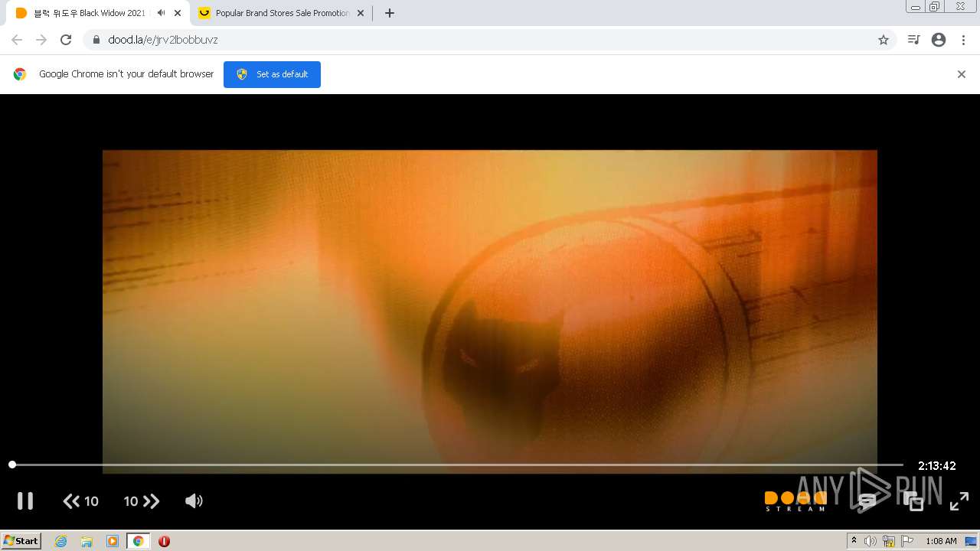Close the Black Widow 2021 tab
This screenshot has height=551, width=980.
[x=178, y=13]
